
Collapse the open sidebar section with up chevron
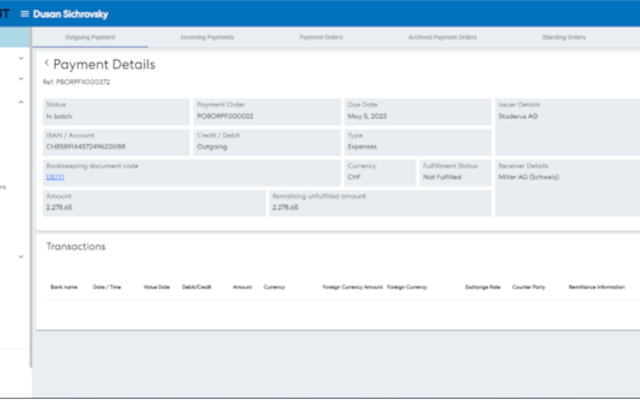[x=21, y=102]
